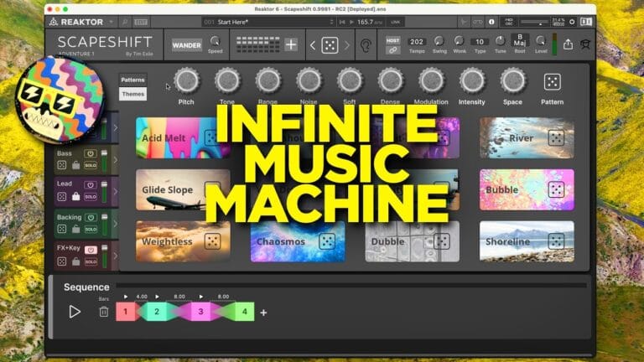Viewport: 644px width, 362px height.
Task: Switch to the Patterns tab
Action: click(x=132, y=80)
